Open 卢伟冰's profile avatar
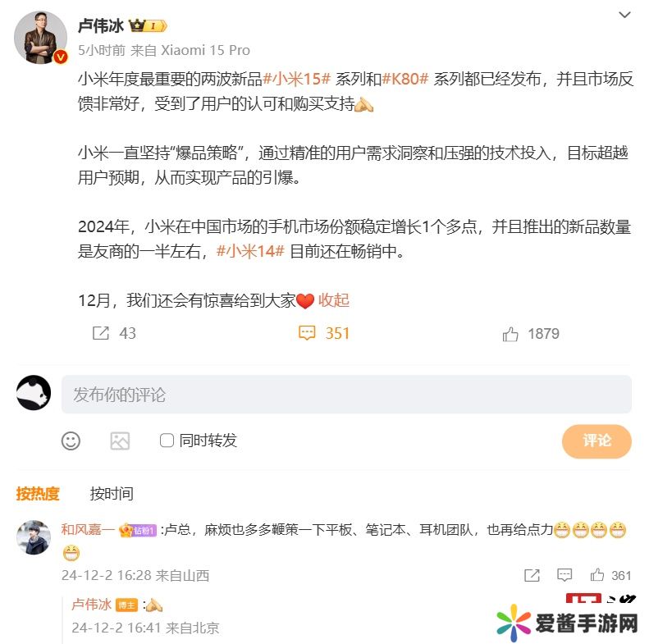Viewport: 649px width, 644px height. pos(40,38)
